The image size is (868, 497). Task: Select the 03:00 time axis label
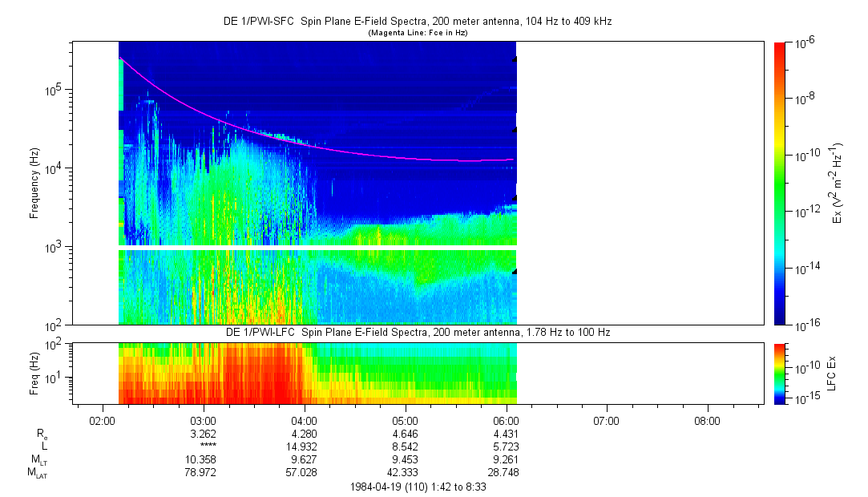click(x=203, y=421)
